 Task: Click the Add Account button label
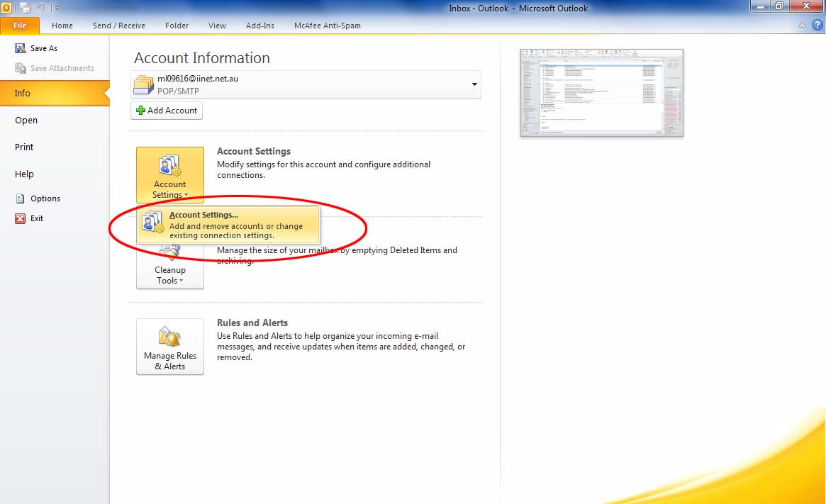click(x=172, y=111)
